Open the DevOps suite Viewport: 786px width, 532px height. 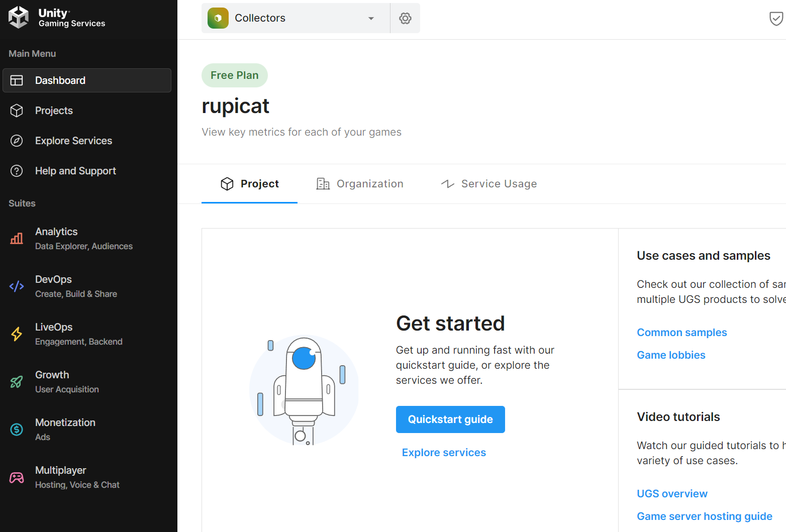87,286
